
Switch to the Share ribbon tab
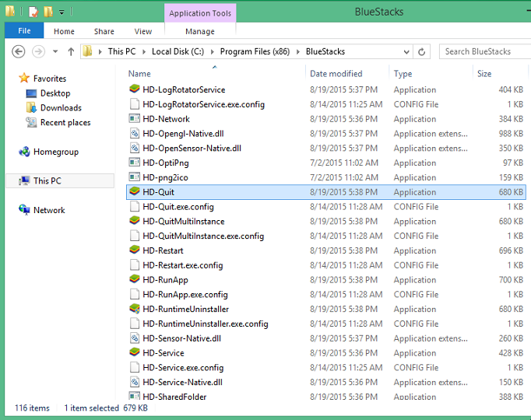tap(104, 31)
